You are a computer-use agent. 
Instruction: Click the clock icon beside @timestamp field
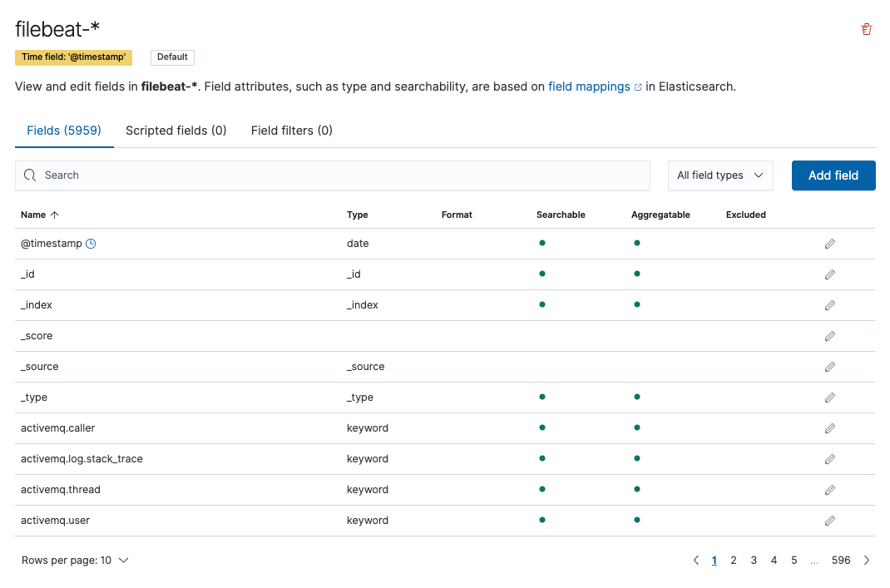click(x=89, y=244)
